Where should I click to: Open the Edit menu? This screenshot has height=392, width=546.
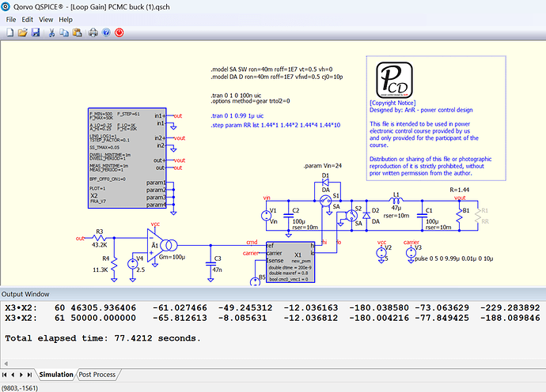click(28, 19)
